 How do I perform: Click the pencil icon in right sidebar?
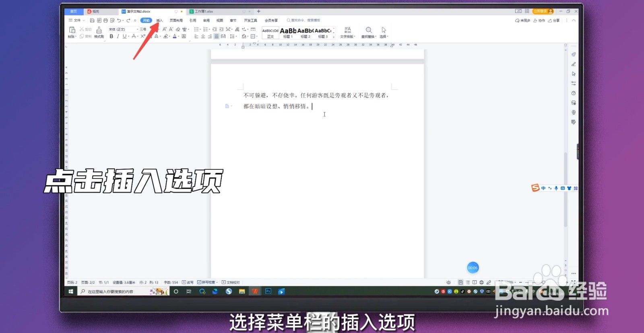574,64
